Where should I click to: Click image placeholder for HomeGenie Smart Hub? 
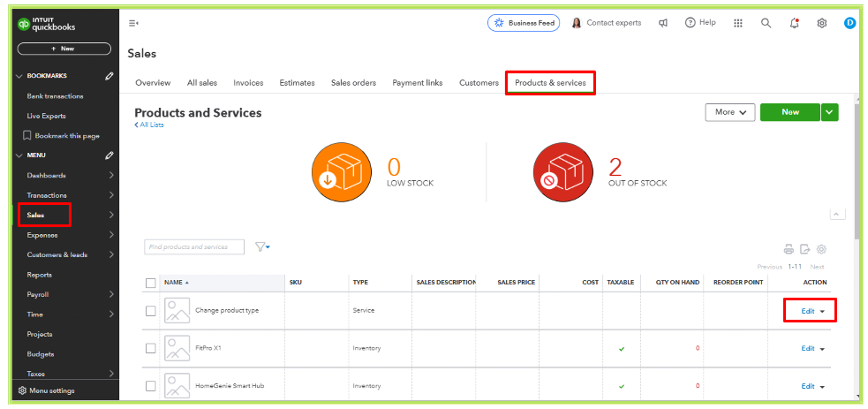[x=177, y=386]
